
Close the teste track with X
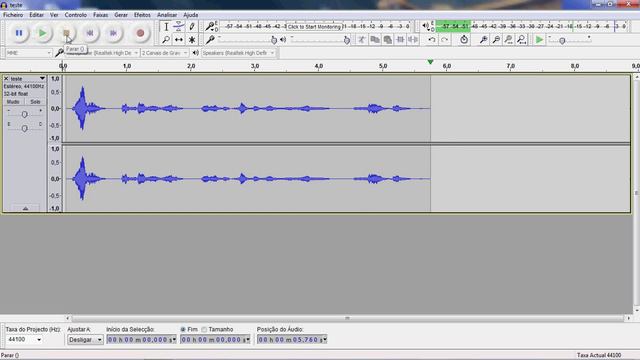(6, 78)
